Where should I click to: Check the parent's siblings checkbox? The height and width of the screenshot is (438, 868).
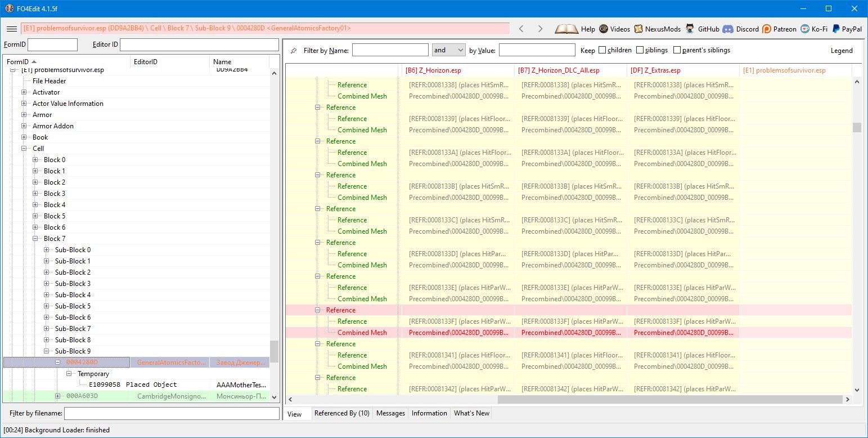677,50
